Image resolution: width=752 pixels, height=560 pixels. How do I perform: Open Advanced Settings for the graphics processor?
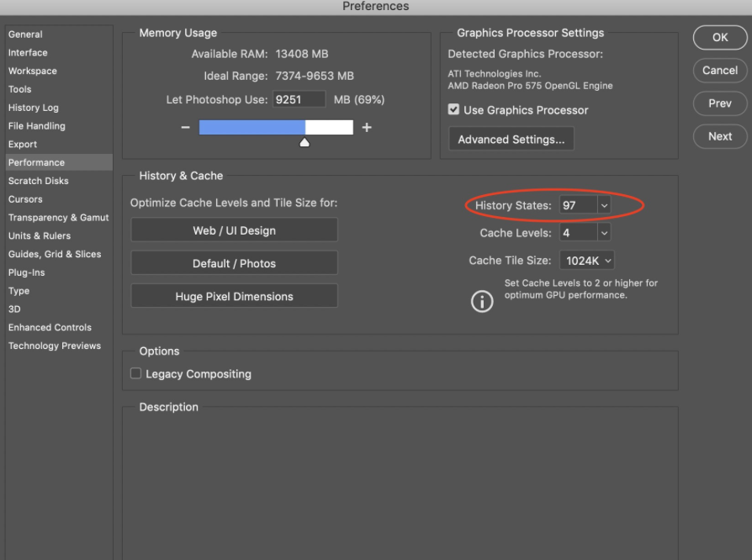pos(511,139)
